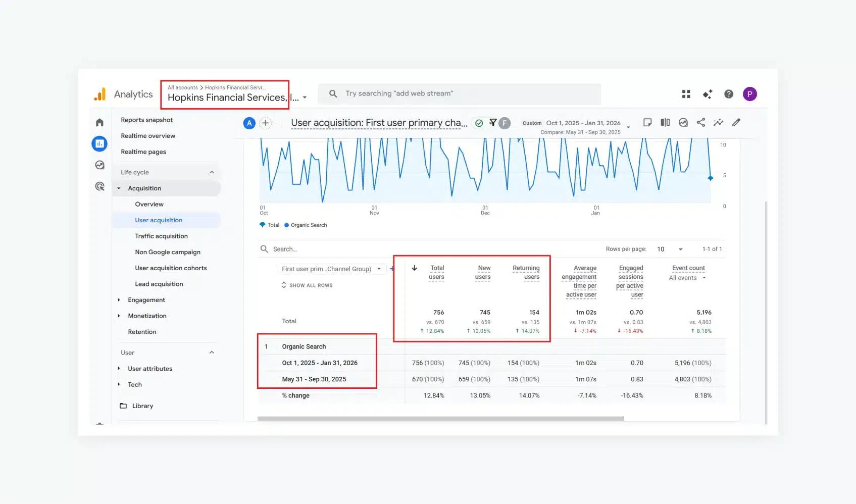Click Show All Rows toggle
Screen dimensions: 856x504
tap(307, 285)
